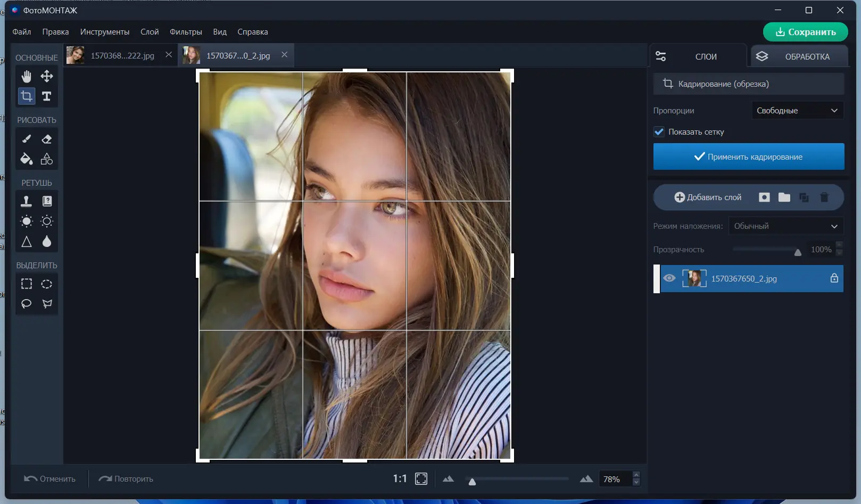This screenshot has height=504, width=861.
Task: Select the Lasso selection tool
Action: click(26, 304)
